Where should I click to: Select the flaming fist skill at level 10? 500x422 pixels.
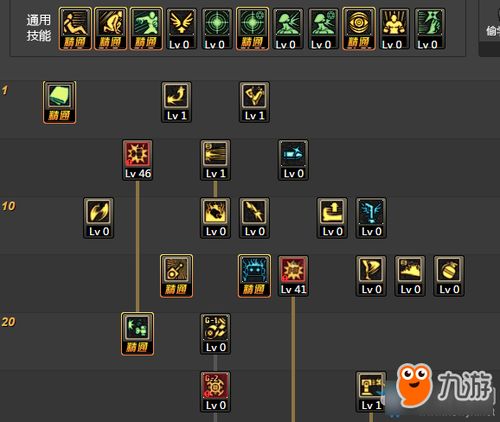click(215, 218)
